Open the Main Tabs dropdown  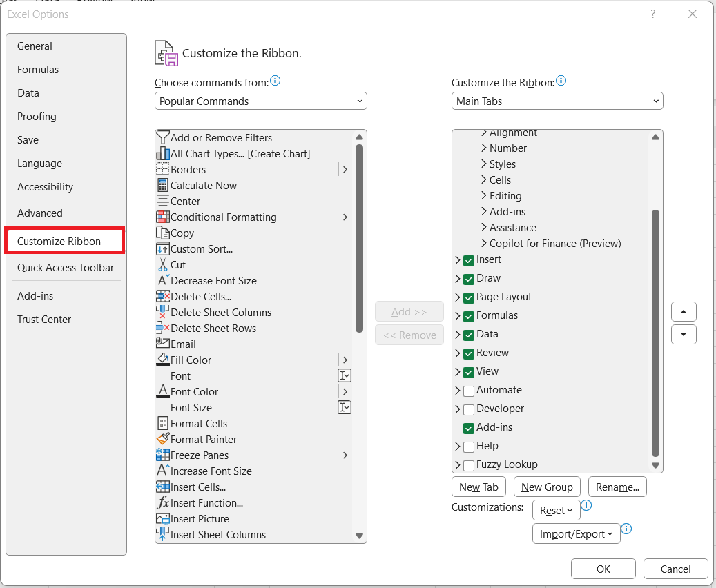pos(557,101)
